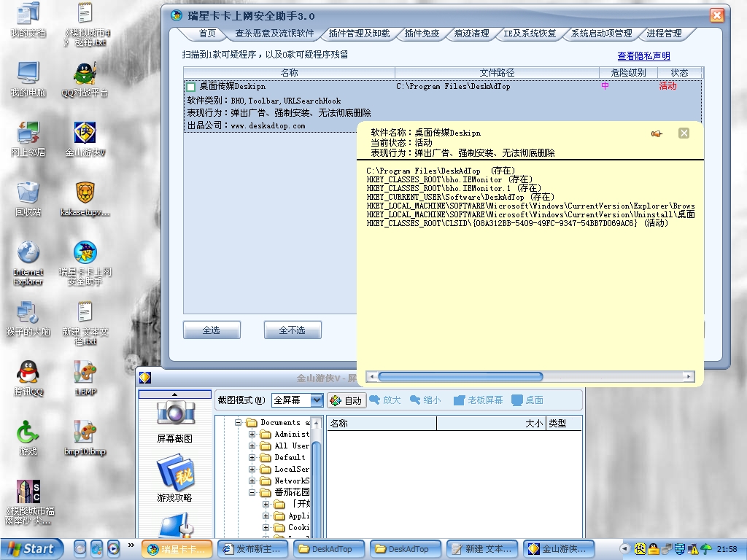Sort list by 危险级别 column header
Image resolution: width=747 pixels, height=560 pixels.
628,73
